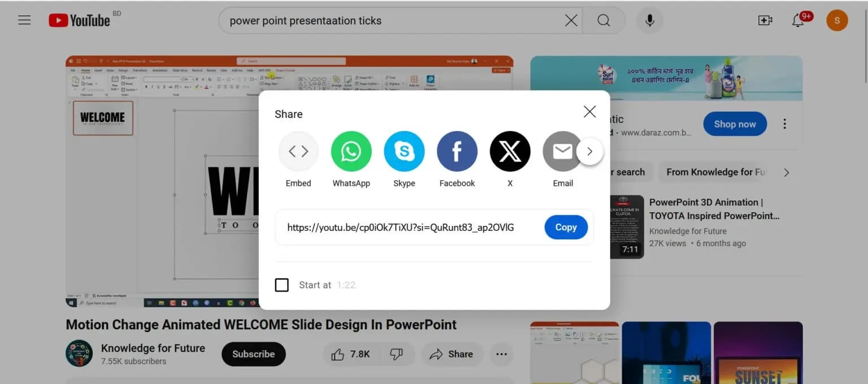
Task: Subscribe to Knowledge for Future
Action: [x=253, y=354]
